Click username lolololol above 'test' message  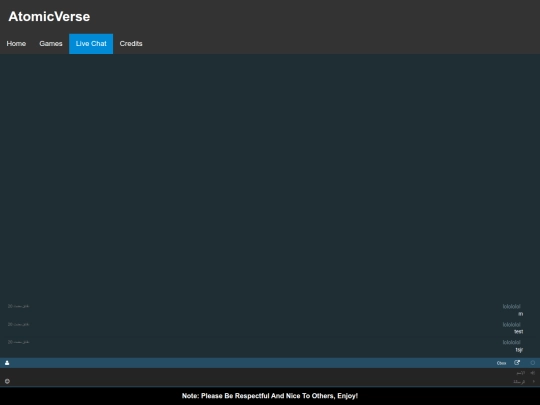[x=511, y=324]
